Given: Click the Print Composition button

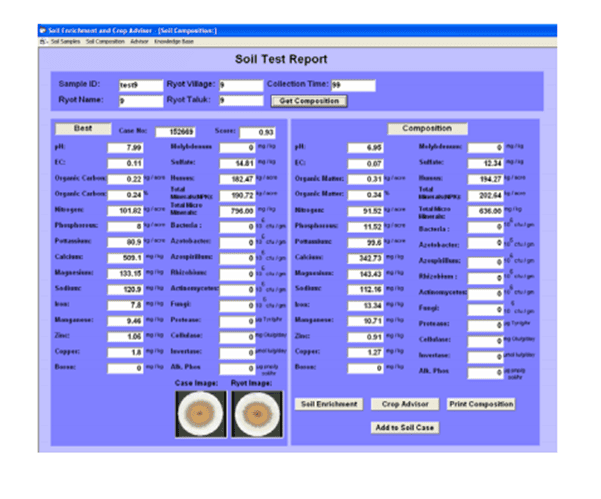Looking at the screenshot, I should [x=480, y=404].
